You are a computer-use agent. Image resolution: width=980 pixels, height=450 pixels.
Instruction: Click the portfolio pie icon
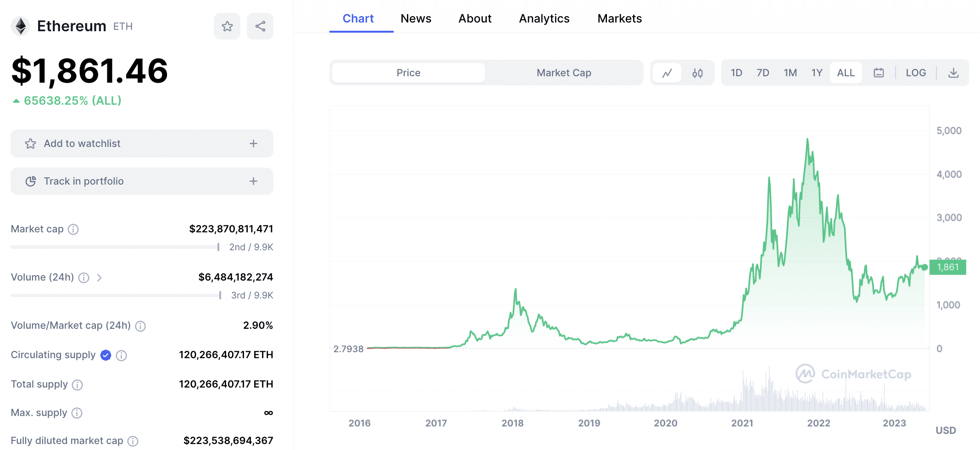point(31,181)
